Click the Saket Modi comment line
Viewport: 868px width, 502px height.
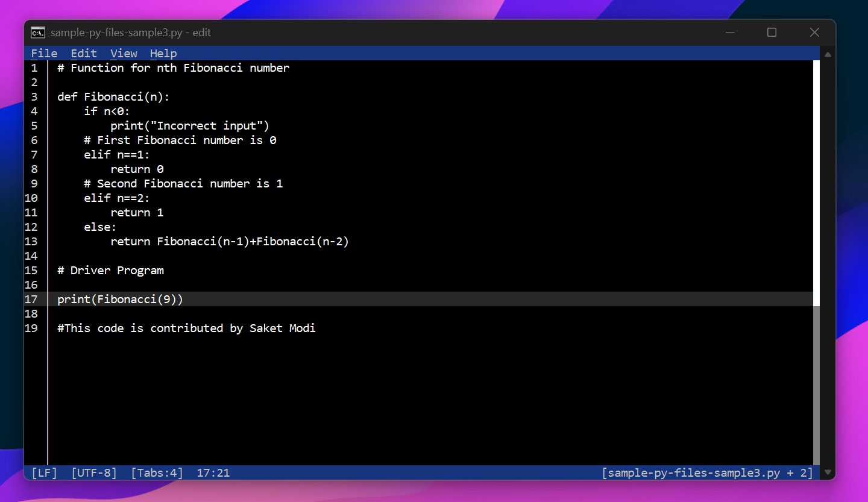click(x=186, y=328)
